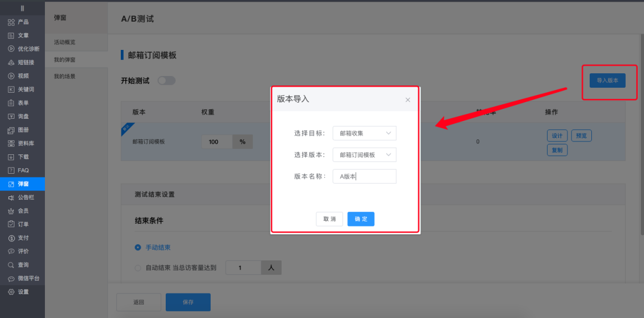Viewport: 644px width, 318px height.
Task: Select the 手动结束 radio option
Action: [x=138, y=248]
